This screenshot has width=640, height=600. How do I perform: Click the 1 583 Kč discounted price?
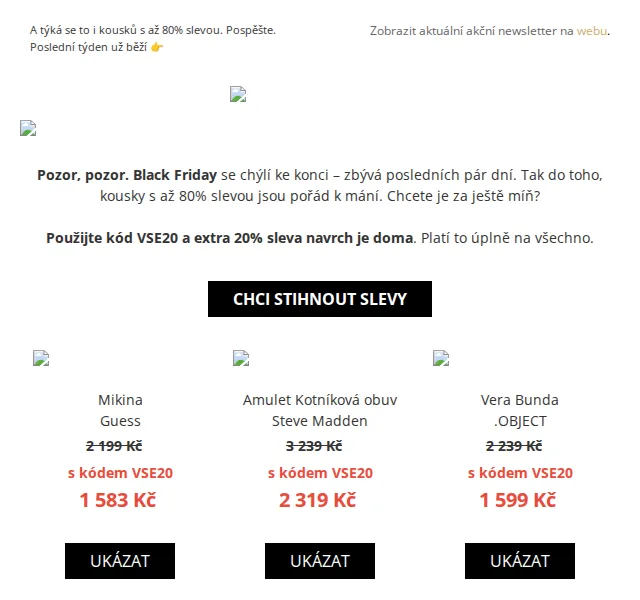click(x=118, y=500)
